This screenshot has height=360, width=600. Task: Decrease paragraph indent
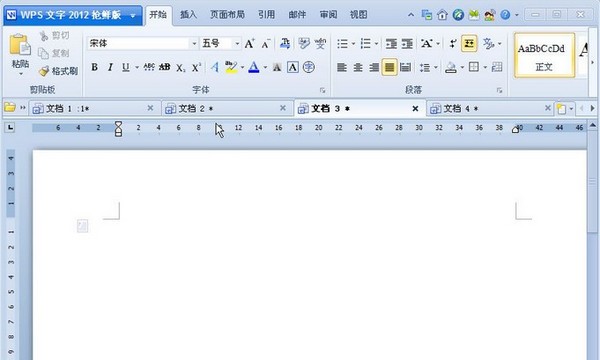pos(391,44)
